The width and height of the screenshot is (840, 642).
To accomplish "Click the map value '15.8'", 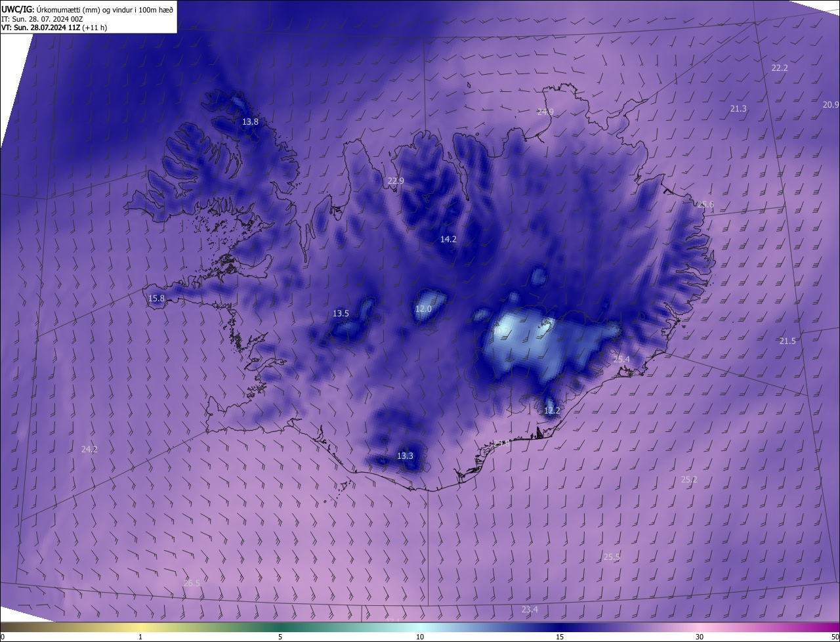I will point(156,298).
